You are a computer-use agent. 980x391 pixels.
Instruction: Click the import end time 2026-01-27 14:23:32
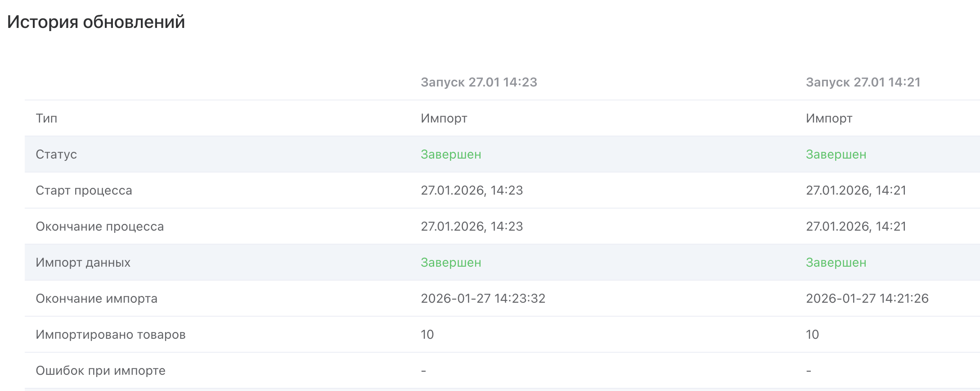[x=483, y=299]
